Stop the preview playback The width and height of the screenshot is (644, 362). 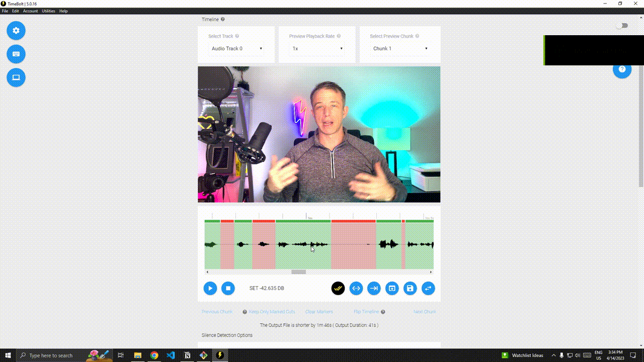click(228, 288)
